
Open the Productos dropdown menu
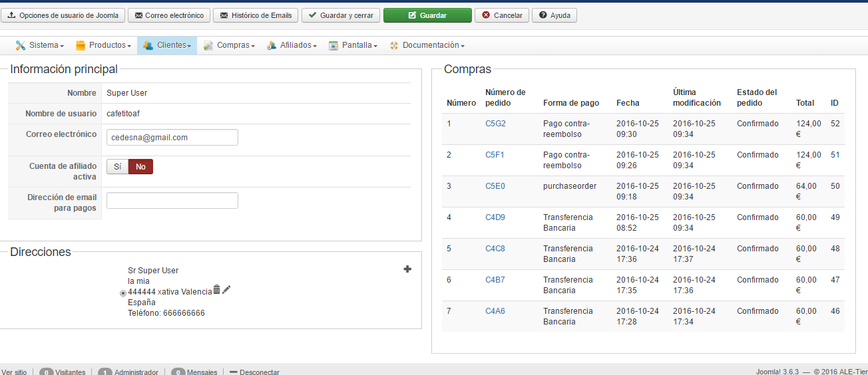103,46
